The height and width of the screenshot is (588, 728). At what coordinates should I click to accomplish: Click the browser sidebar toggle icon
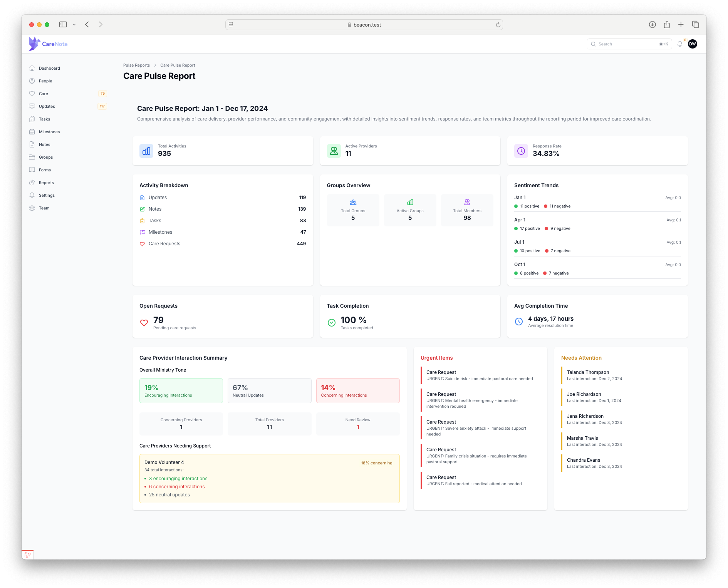[x=63, y=24]
